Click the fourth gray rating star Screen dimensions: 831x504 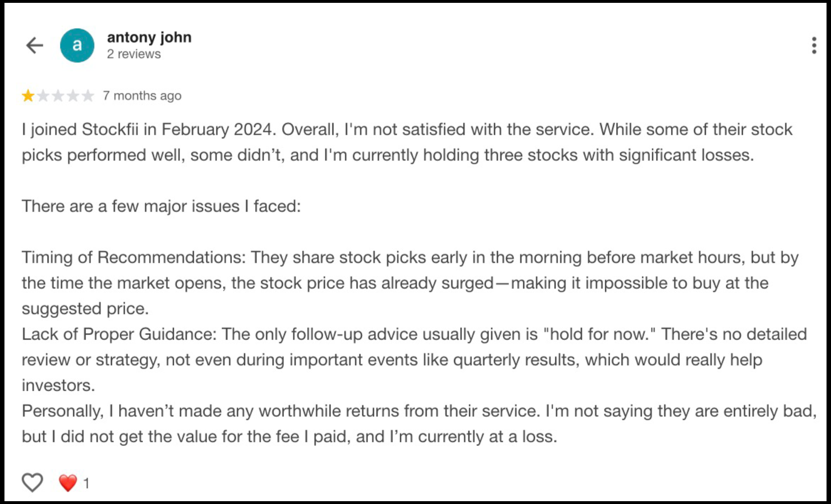coord(73,96)
